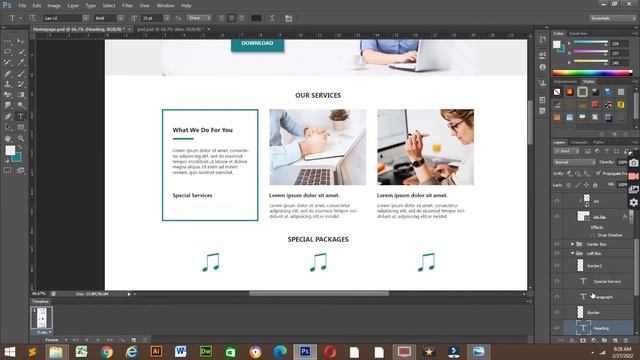
Task: Add layer style using the fx icon
Action: click(572, 340)
